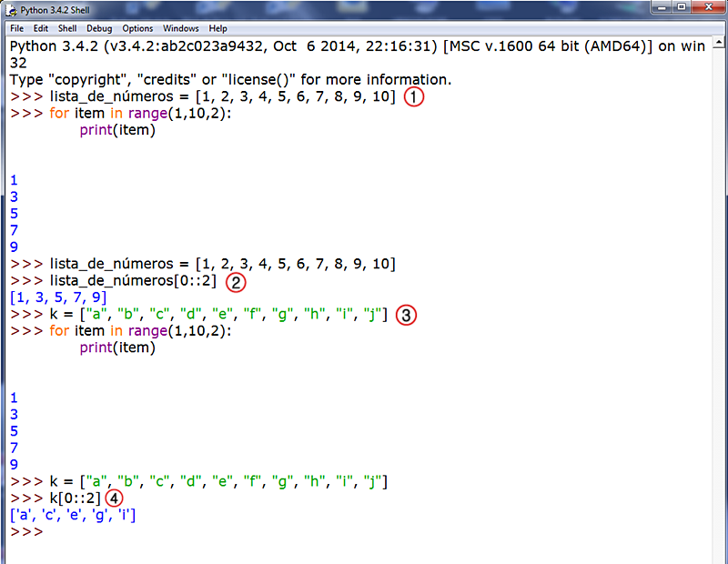Screen dimensions: 728x564
Task: Click the IDLE application icon in title bar
Action: pos(11,10)
